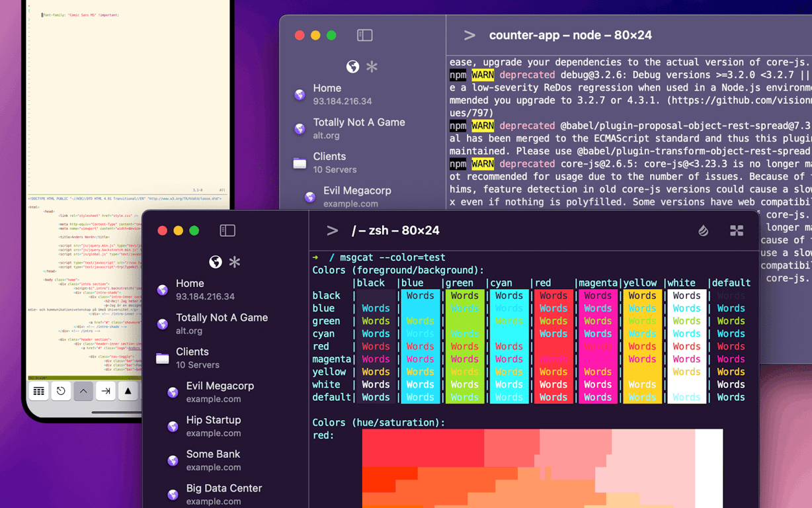Viewport: 812px width, 508px height.
Task: Select the globe tab in the zsh window sidebar
Action: tap(216, 262)
